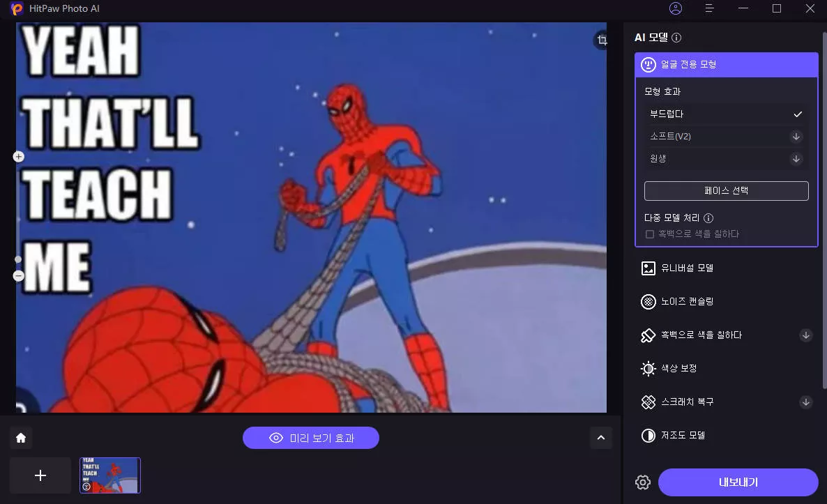Open settings gear icon beside export

643,482
